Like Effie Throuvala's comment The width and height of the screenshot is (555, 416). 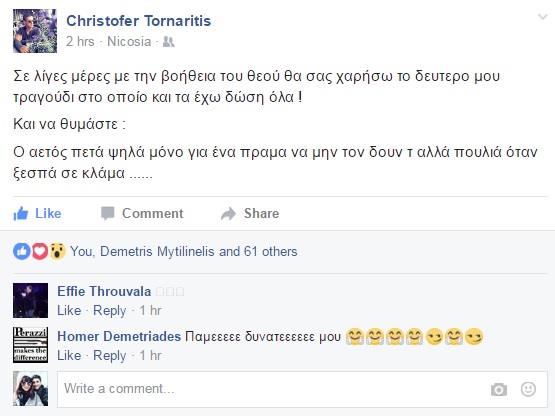pos(69,310)
